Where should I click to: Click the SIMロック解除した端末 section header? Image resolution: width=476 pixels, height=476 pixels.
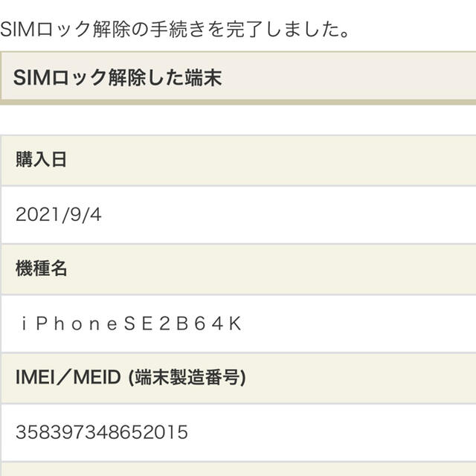[238, 78]
